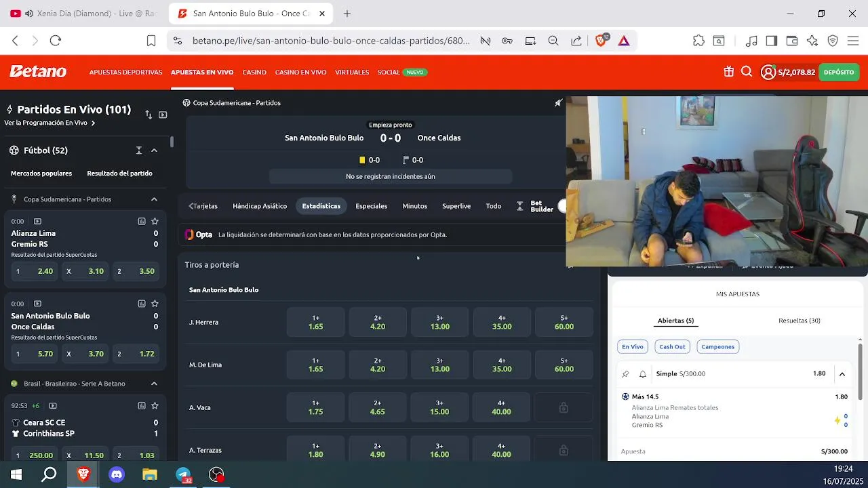Click the Brave Rewards triangle icon
Viewport: 868px width, 488px height.
[624, 41]
